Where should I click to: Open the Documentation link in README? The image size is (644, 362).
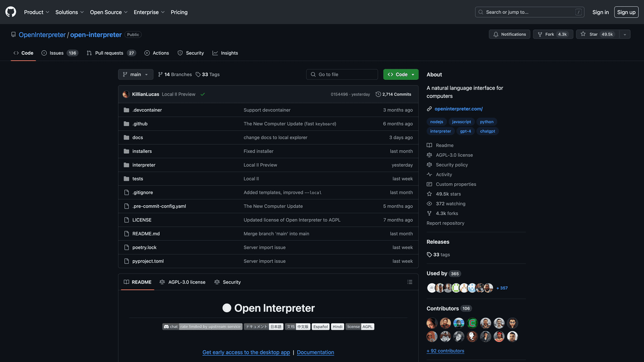(315, 352)
